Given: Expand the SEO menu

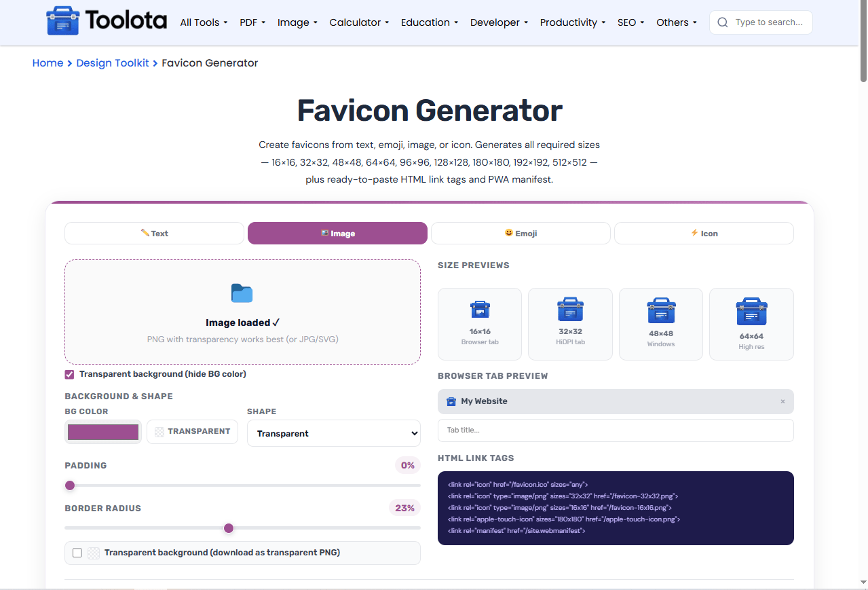Looking at the screenshot, I should [x=631, y=22].
